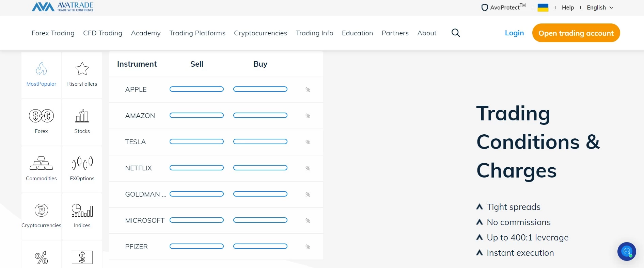Open Cryptocurrencies nav menu

tap(261, 33)
